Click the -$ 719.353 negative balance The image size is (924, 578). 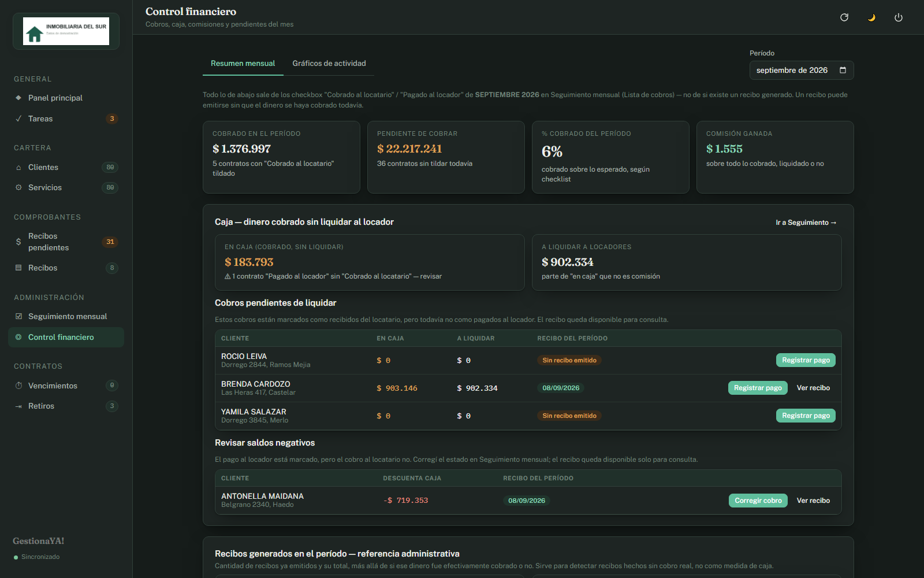(x=406, y=501)
